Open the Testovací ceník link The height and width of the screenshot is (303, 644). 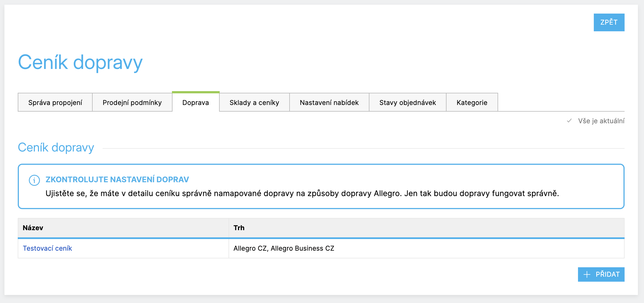click(47, 248)
